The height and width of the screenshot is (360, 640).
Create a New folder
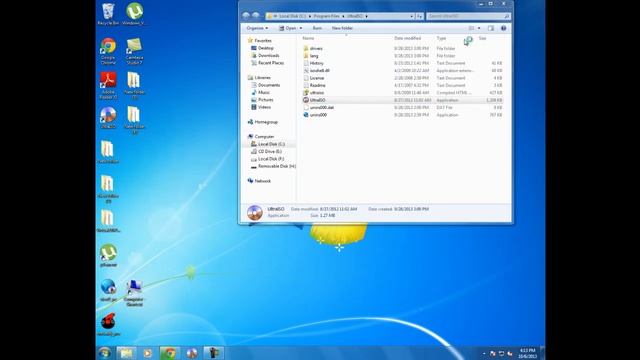pos(342,28)
